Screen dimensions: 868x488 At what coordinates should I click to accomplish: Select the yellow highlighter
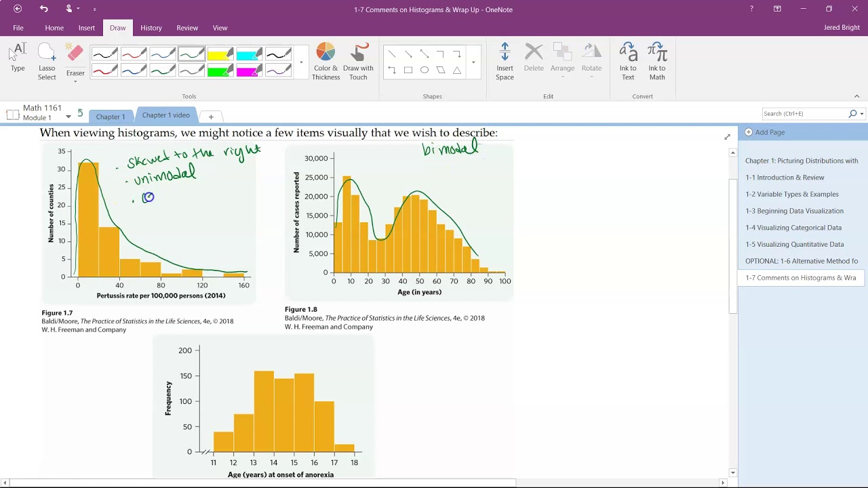[x=220, y=54]
